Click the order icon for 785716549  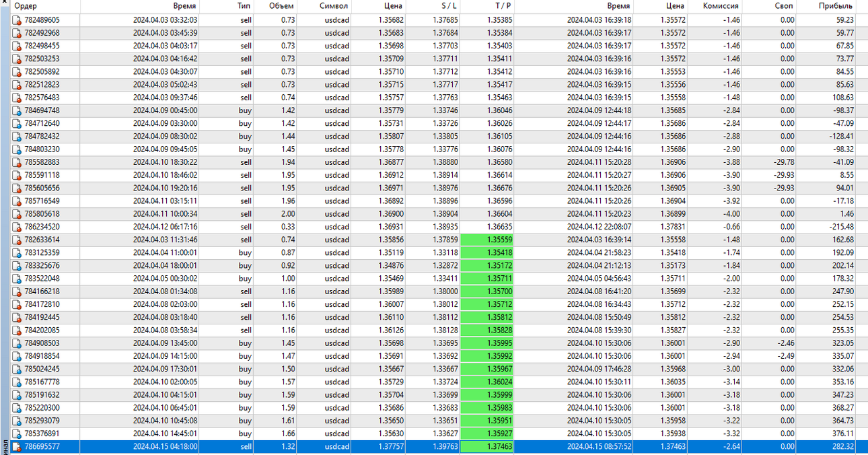click(x=17, y=201)
